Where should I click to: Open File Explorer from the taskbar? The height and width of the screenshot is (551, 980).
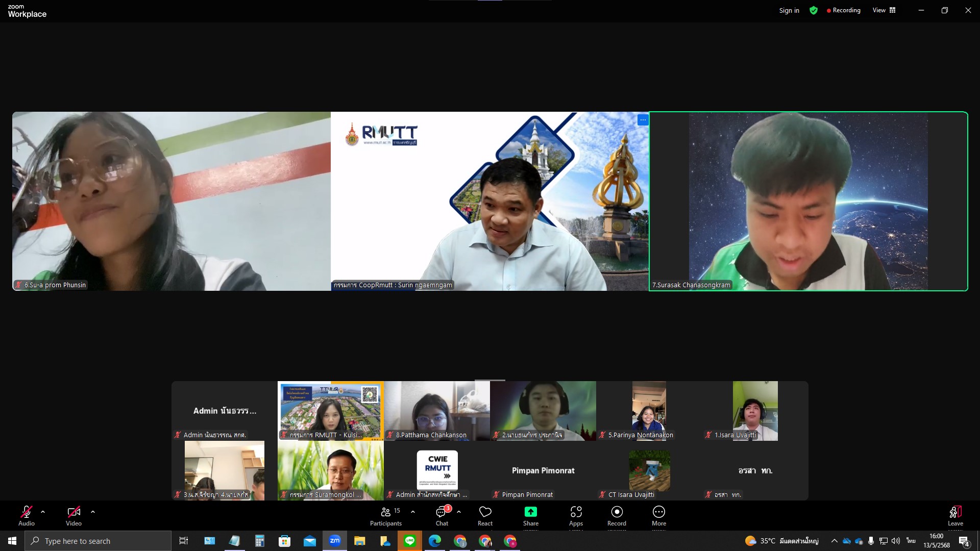360,541
